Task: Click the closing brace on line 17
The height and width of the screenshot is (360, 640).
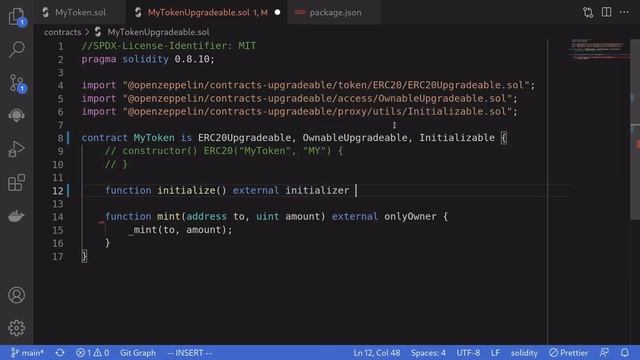Action: (84, 256)
